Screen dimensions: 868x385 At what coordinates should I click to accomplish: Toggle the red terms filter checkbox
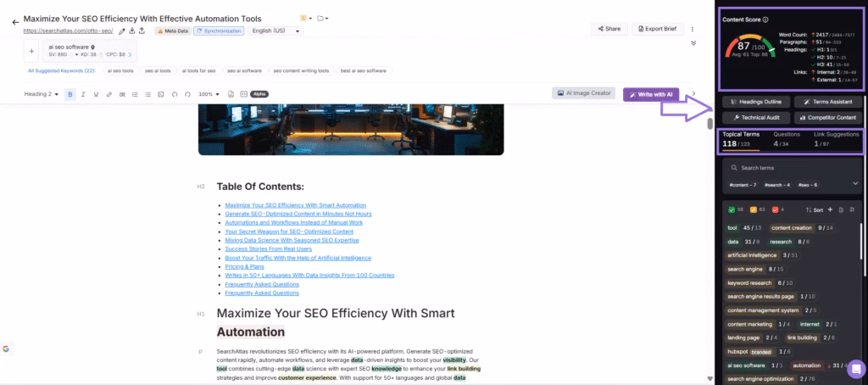pos(775,209)
